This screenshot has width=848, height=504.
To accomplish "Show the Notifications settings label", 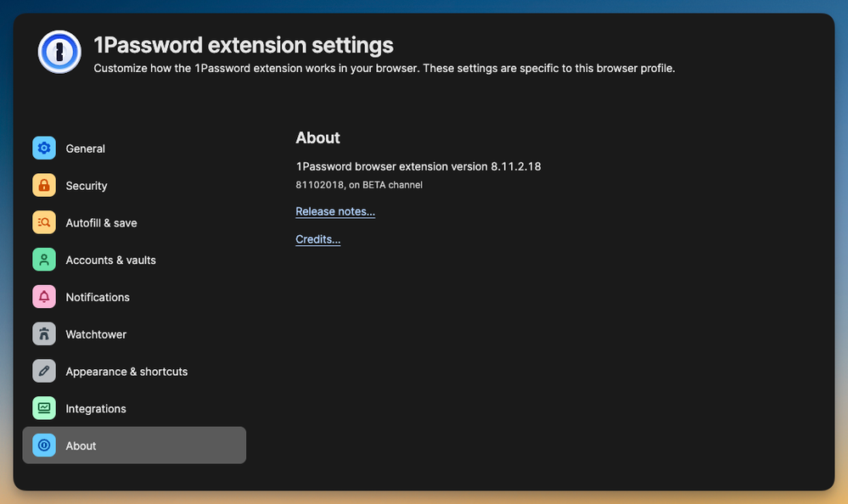I will [98, 297].
